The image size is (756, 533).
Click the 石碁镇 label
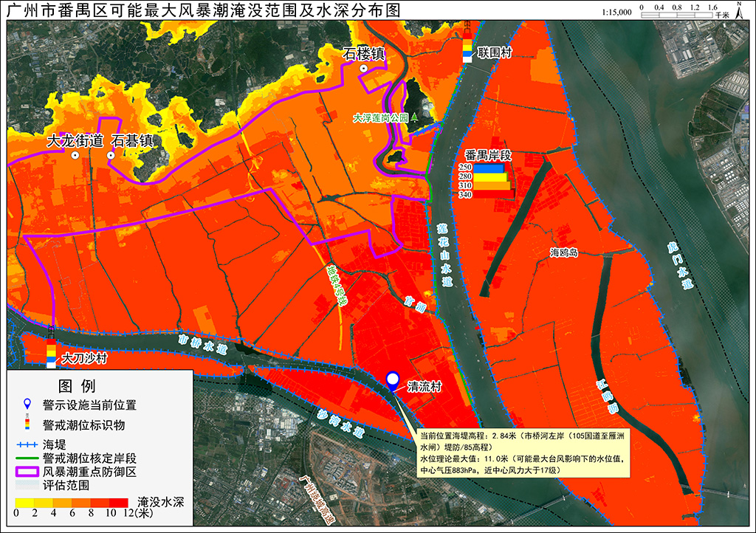pos(132,141)
